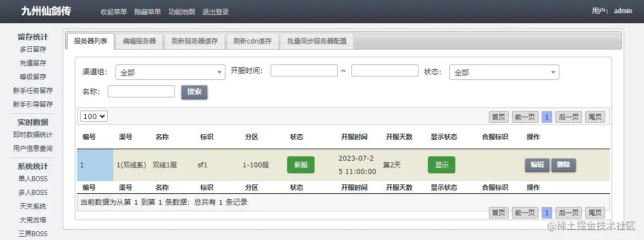Screen dimensions: 644x240
Task: Click bottom 后一页 pagination button
Action: tap(569, 212)
